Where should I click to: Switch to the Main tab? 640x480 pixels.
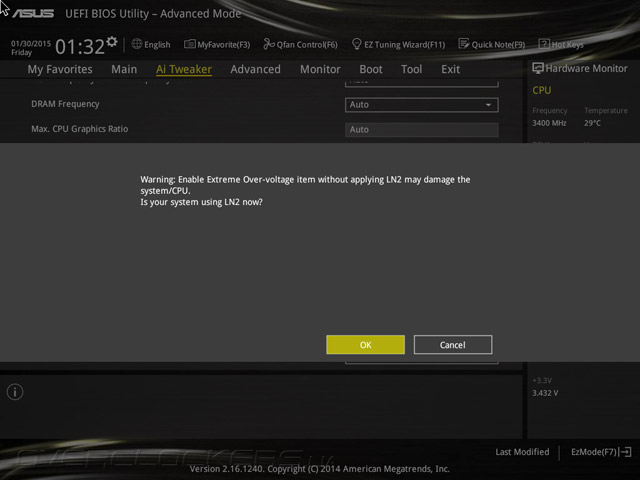click(x=124, y=69)
